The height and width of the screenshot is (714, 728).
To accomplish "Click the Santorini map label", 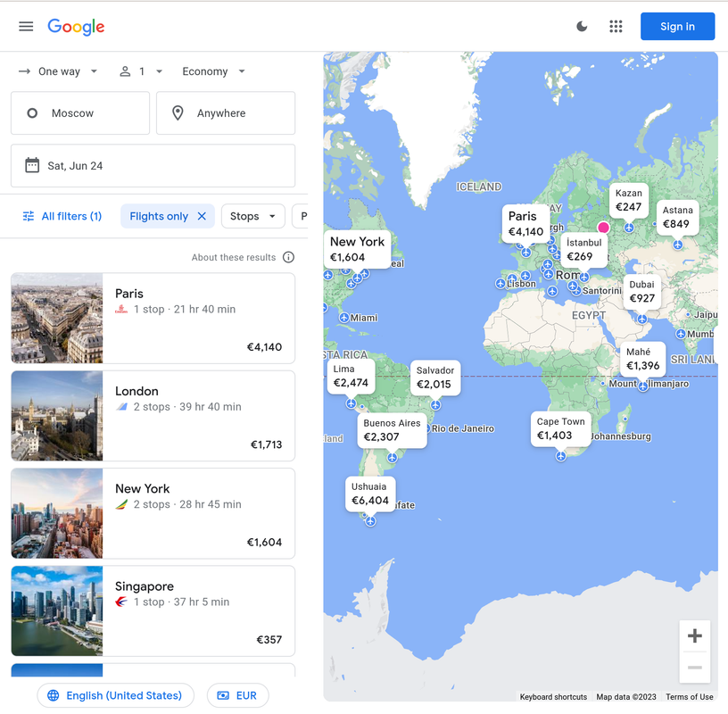I will (601, 291).
